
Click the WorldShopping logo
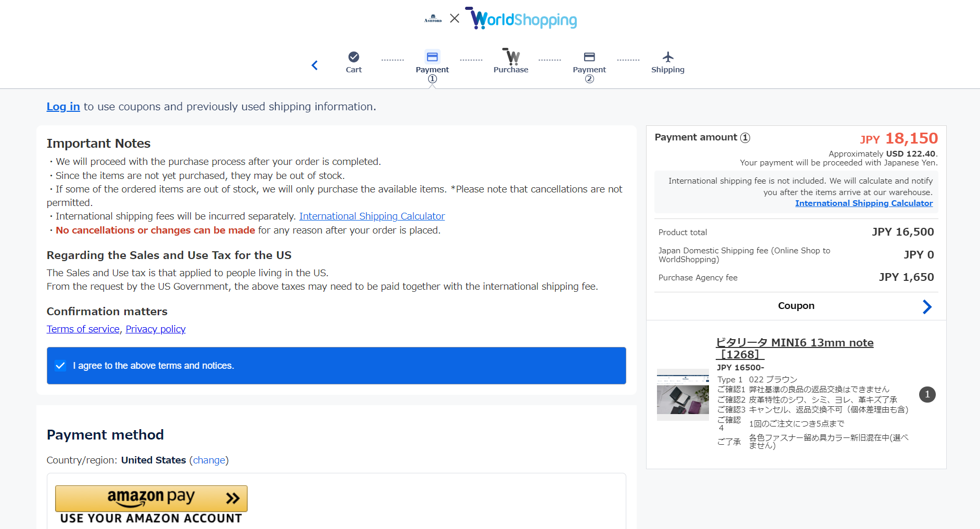[522, 19]
